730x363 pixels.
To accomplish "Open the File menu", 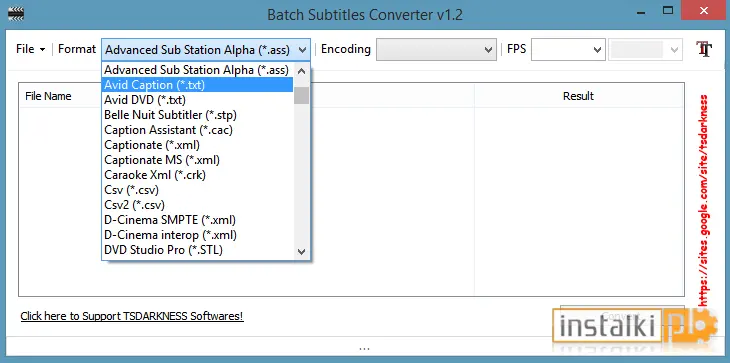I will 30,49.
